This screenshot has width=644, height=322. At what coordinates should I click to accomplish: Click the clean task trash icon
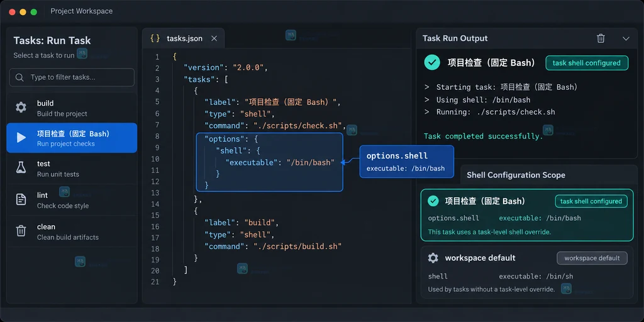(21, 231)
